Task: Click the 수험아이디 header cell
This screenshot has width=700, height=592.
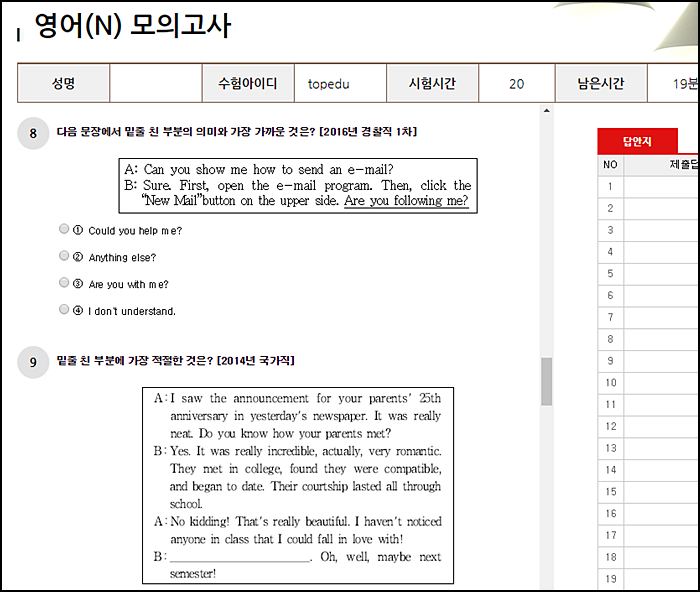Action: 248,83
